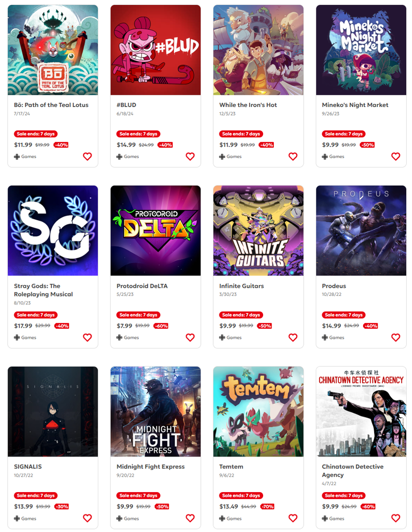Image resolution: width=412 pixels, height=532 pixels.
Task: Click the Sale ends badge on Temtem
Action: [241, 496]
